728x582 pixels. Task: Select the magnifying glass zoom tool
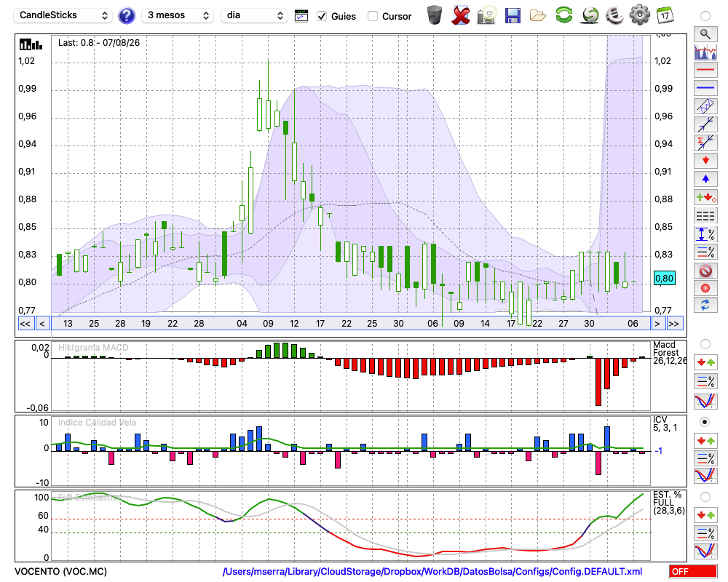tap(705, 34)
